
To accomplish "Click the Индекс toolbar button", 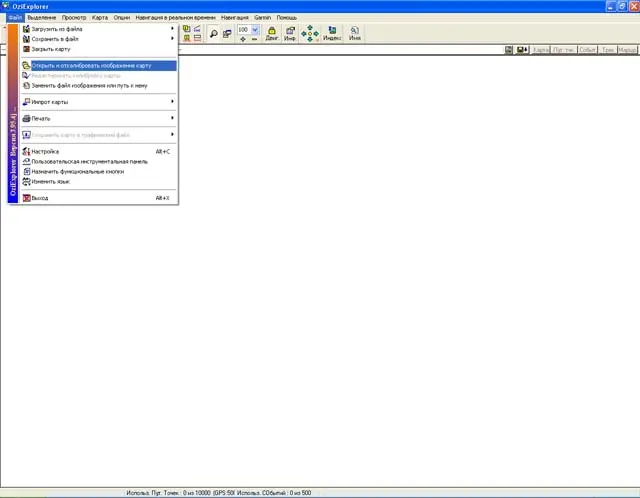I will tap(332, 33).
